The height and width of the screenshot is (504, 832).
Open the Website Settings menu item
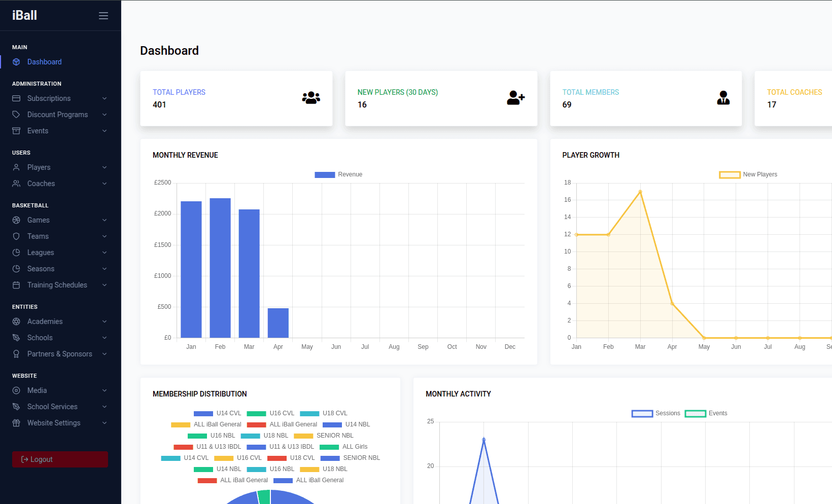60,423
